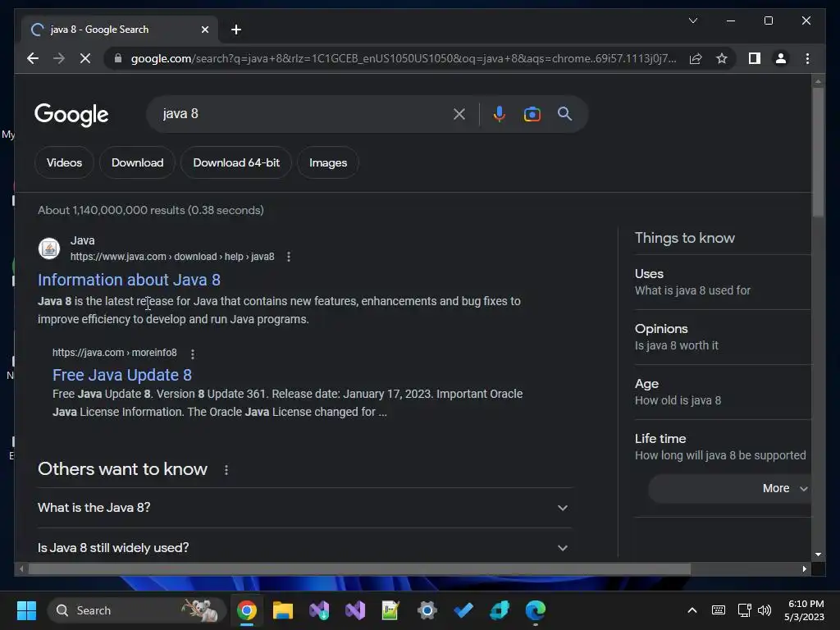Open File Explorer from taskbar

[x=283, y=610]
